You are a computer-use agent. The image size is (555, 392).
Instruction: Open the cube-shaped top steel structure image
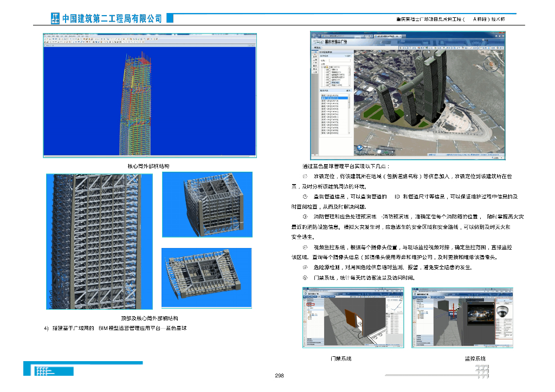pyautogui.click(x=208, y=204)
